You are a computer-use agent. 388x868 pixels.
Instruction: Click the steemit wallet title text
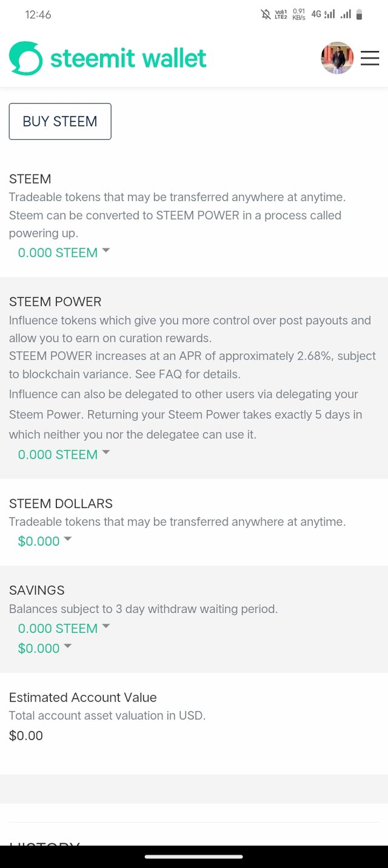click(x=129, y=59)
